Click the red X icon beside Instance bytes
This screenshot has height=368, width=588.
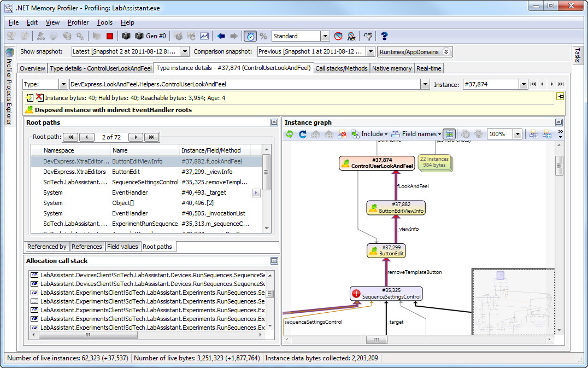[x=39, y=97]
